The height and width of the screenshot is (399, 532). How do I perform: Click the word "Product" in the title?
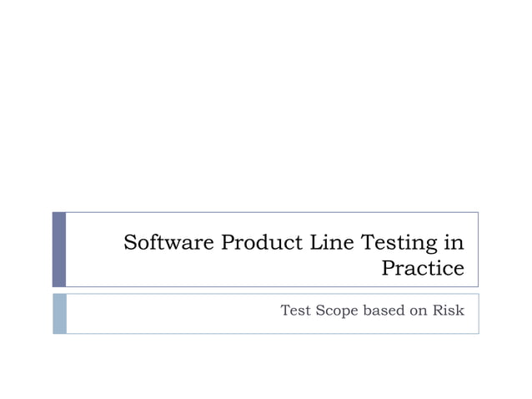262,242
